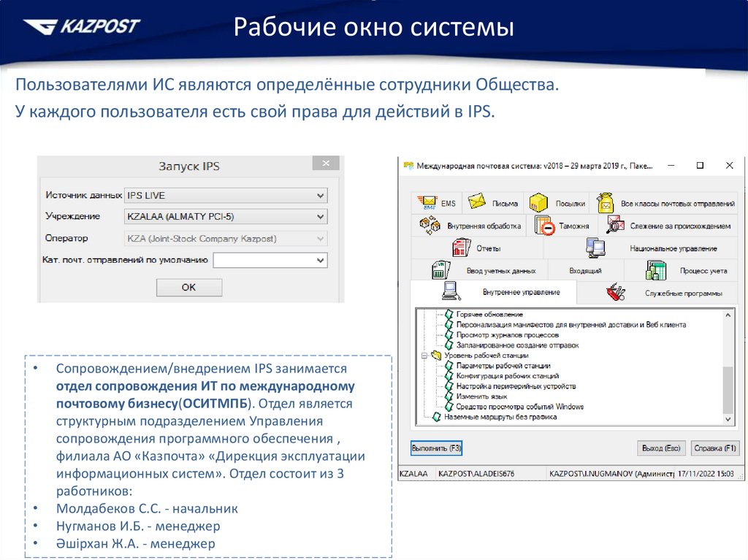
Task: Click the Внутренняя обработка boxes icon
Action: [430, 225]
